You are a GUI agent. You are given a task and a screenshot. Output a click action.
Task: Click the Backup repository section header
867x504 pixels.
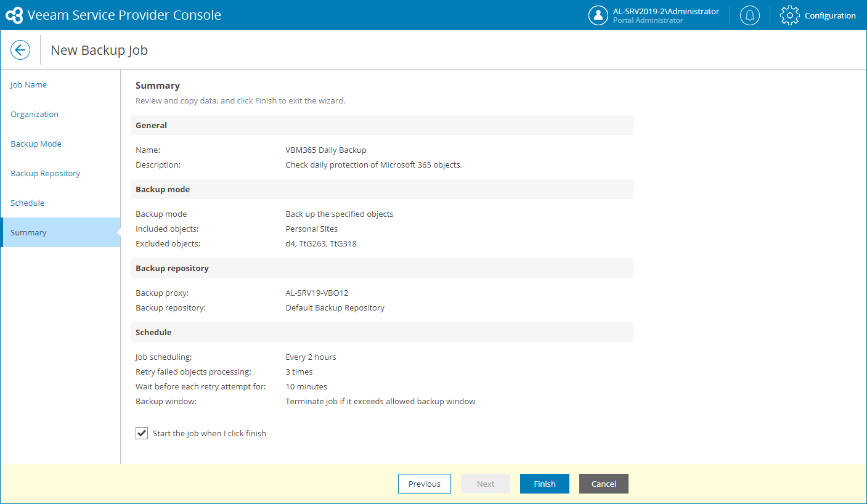coord(382,268)
